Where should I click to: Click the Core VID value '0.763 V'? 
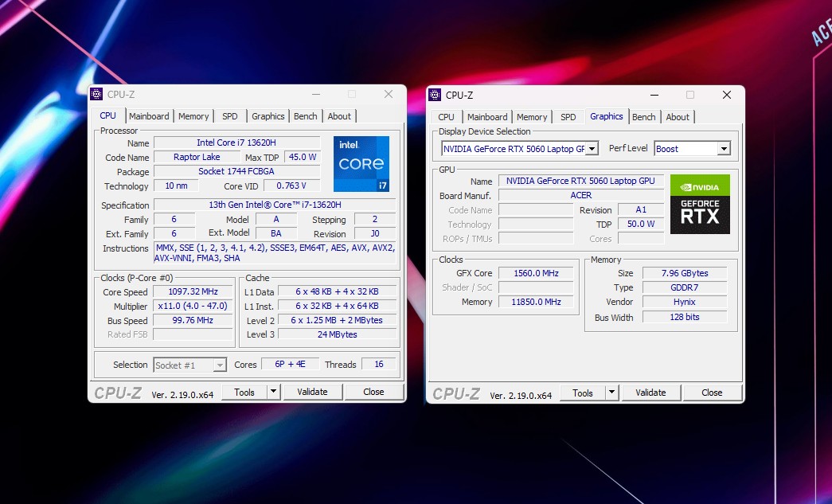coord(291,186)
